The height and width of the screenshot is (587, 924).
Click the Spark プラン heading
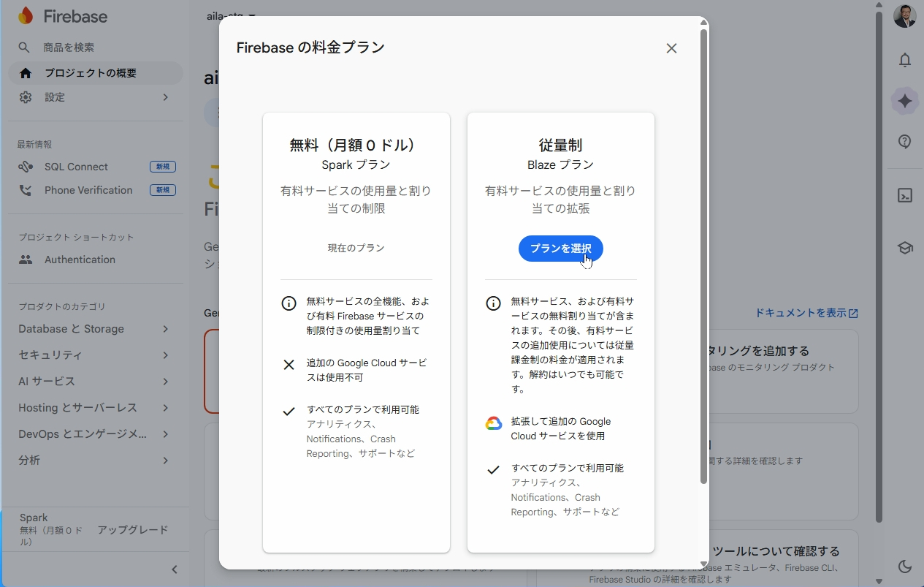pos(356,165)
